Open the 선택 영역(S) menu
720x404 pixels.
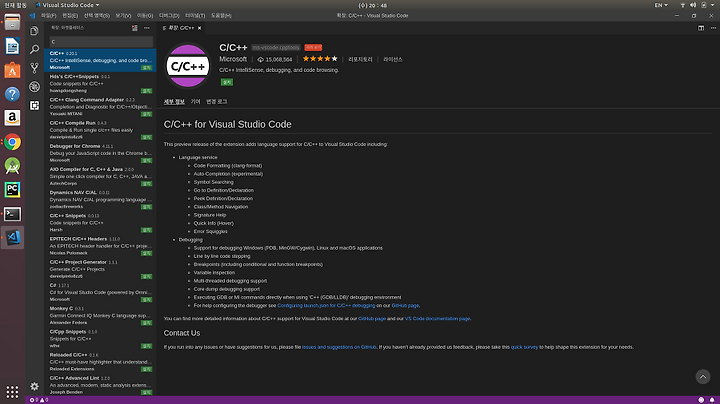click(96, 16)
